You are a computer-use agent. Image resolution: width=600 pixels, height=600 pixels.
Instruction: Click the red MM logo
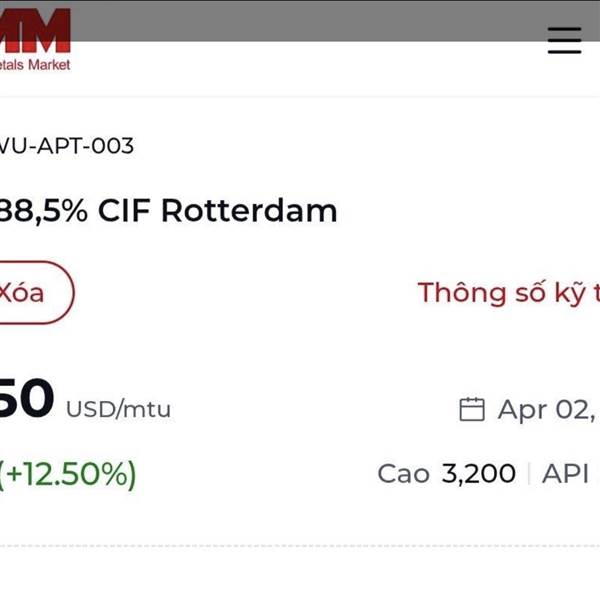click(x=35, y=30)
